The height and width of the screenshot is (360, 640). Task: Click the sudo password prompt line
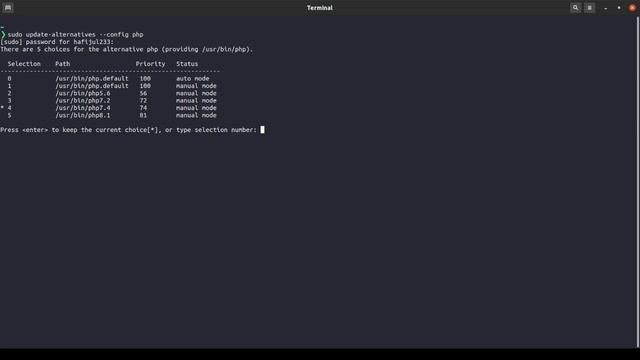[x=57, y=42]
